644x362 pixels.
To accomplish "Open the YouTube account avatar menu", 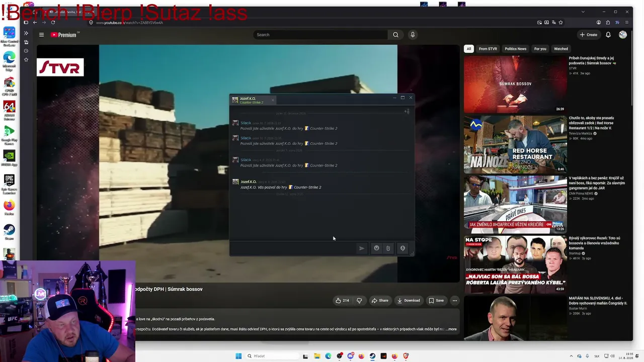I will [623, 35].
